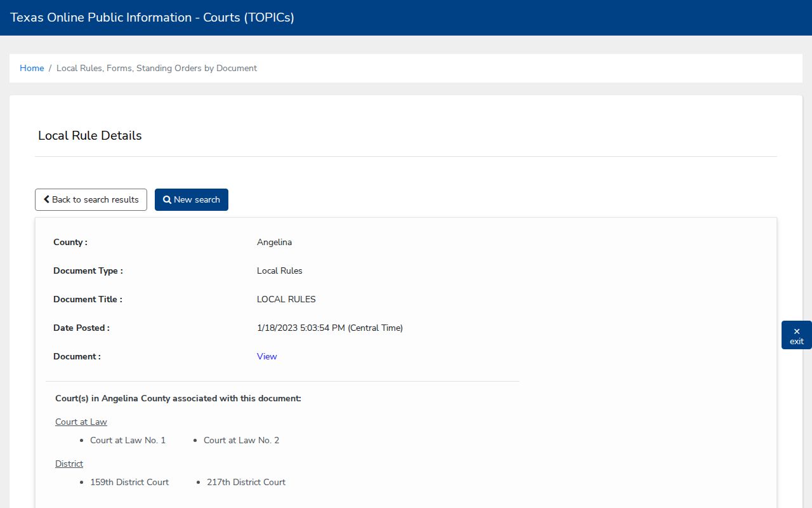The image size is (812, 508).
Task: Click the Document Title field label
Action: click(x=88, y=299)
